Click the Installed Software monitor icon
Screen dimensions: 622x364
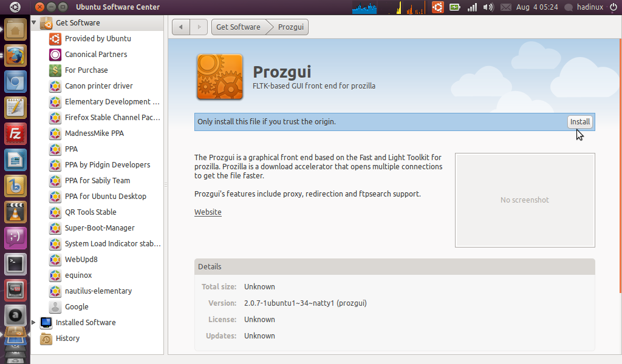click(46, 322)
